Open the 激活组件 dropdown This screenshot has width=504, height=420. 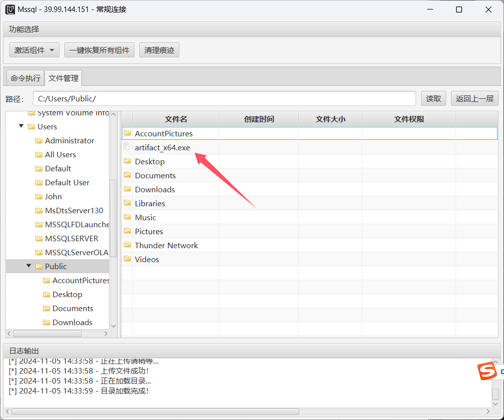(34, 50)
